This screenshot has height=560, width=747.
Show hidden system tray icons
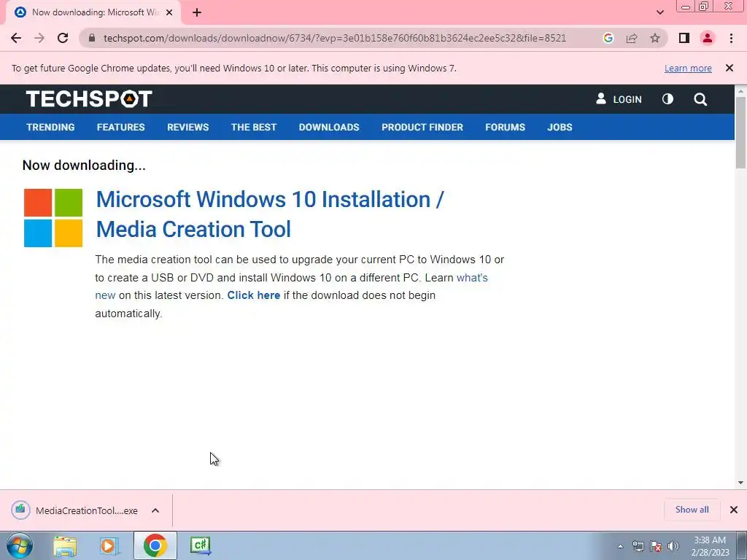[x=620, y=546]
